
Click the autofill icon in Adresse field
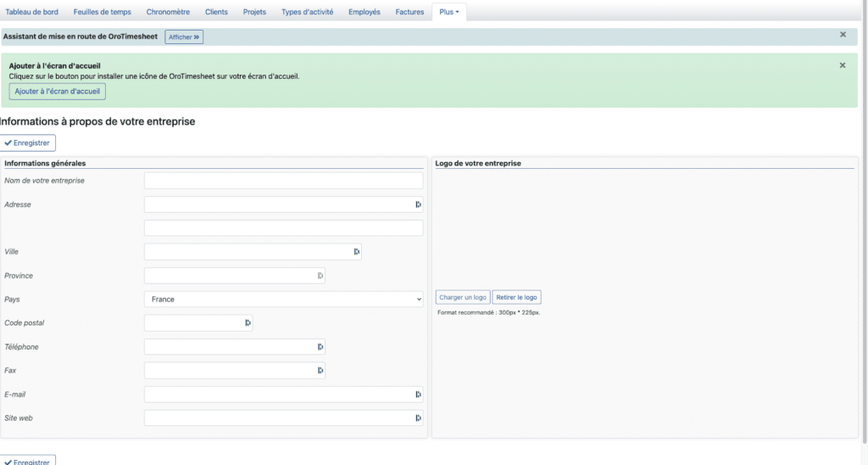click(x=418, y=204)
